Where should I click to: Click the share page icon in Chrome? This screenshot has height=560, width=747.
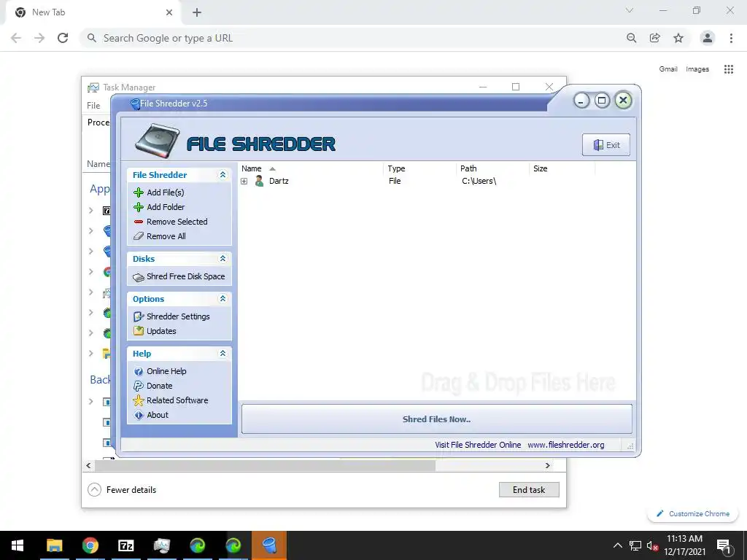point(655,38)
